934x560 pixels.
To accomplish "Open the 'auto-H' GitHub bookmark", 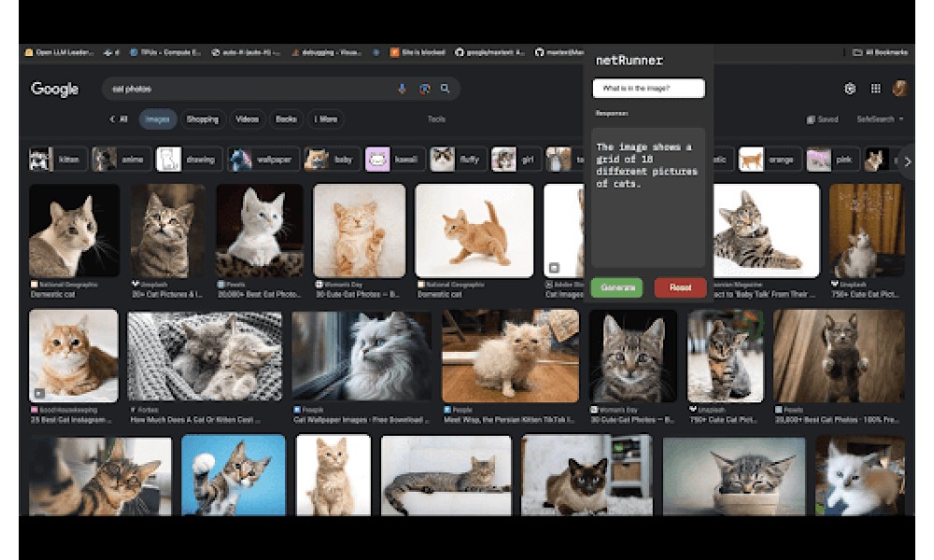I will pos(246,52).
